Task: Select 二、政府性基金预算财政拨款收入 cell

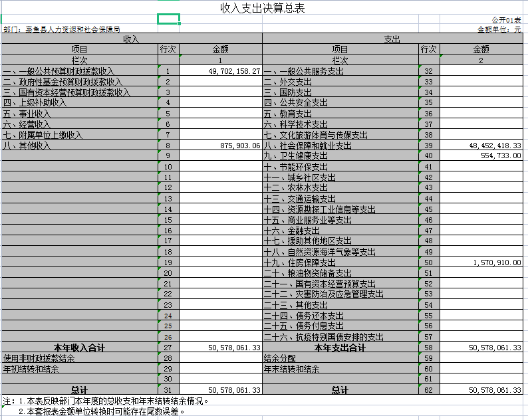Action: click(80, 82)
